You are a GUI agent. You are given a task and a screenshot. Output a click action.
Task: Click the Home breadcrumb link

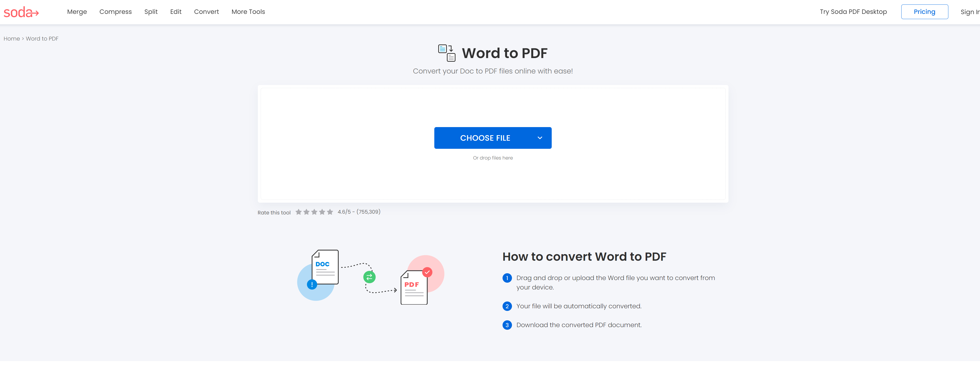click(x=11, y=39)
